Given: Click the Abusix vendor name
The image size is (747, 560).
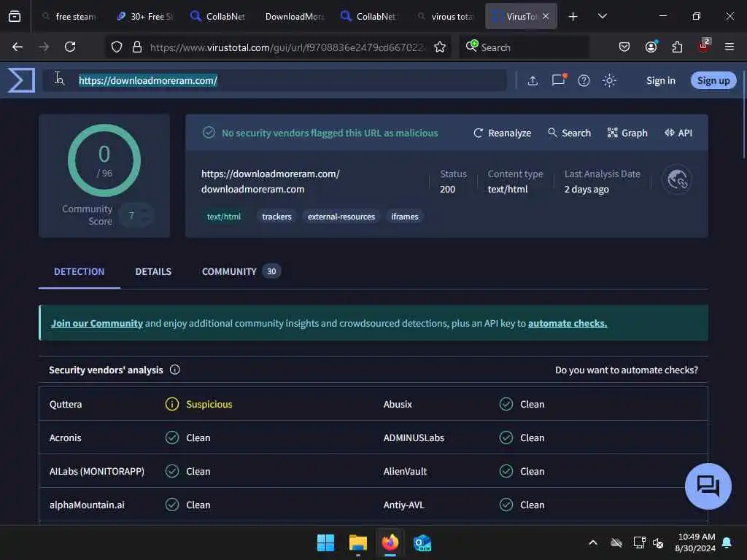Looking at the screenshot, I should click(398, 404).
